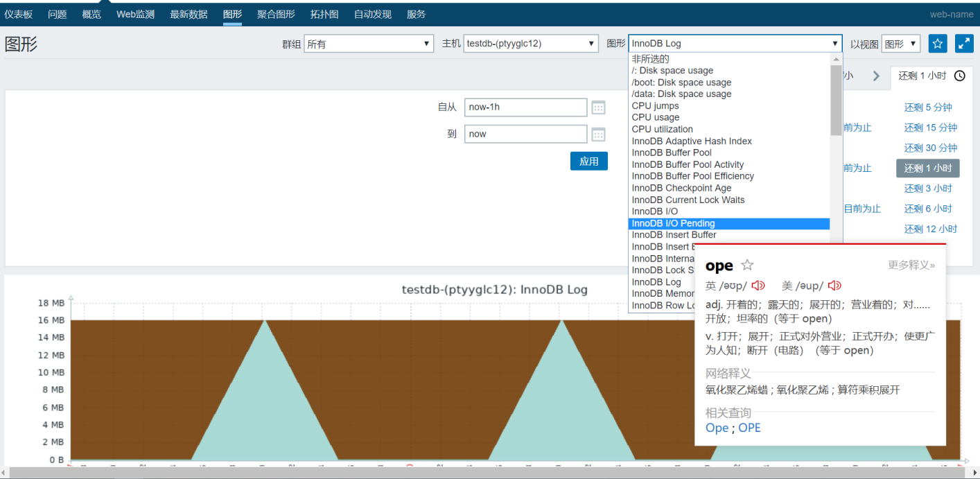
Task: Open 自动发现 in top navigation
Action: (372, 14)
